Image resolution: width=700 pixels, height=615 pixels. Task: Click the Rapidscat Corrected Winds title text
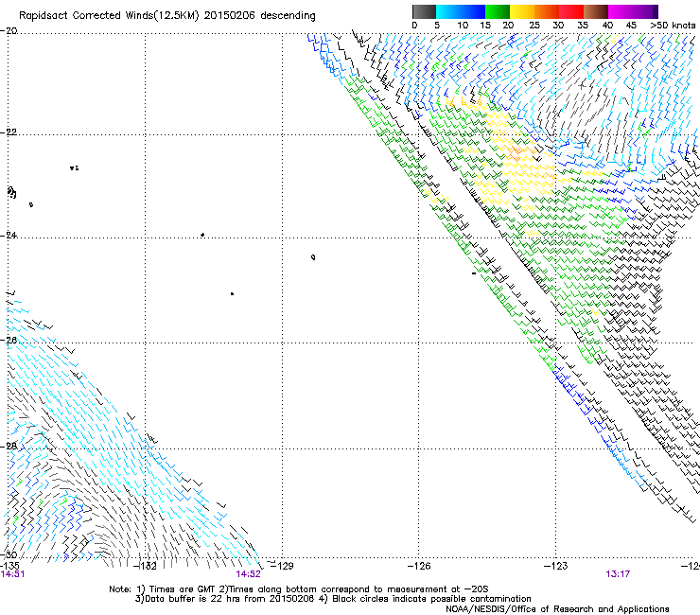click(x=167, y=16)
